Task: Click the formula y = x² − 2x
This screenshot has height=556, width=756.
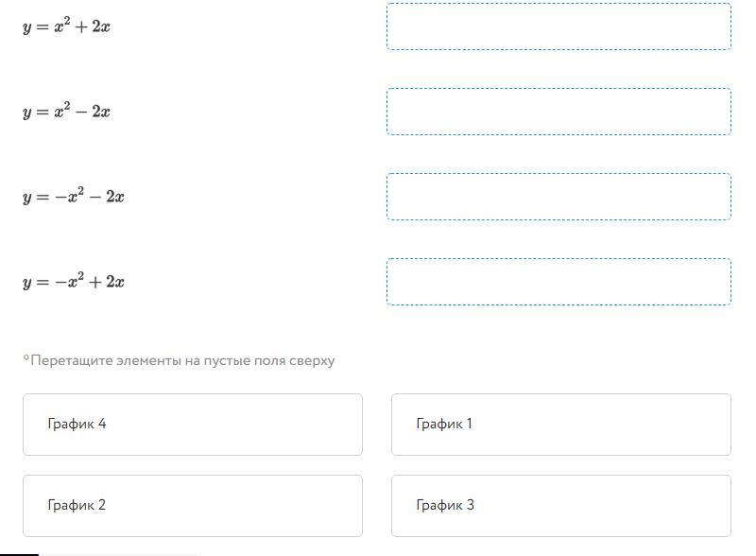Action: point(67,112)
